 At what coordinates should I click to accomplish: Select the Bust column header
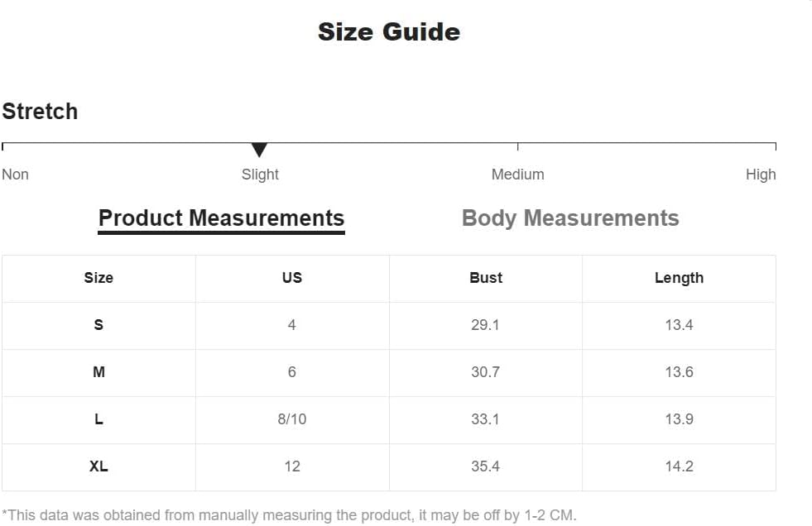[486, 278]
